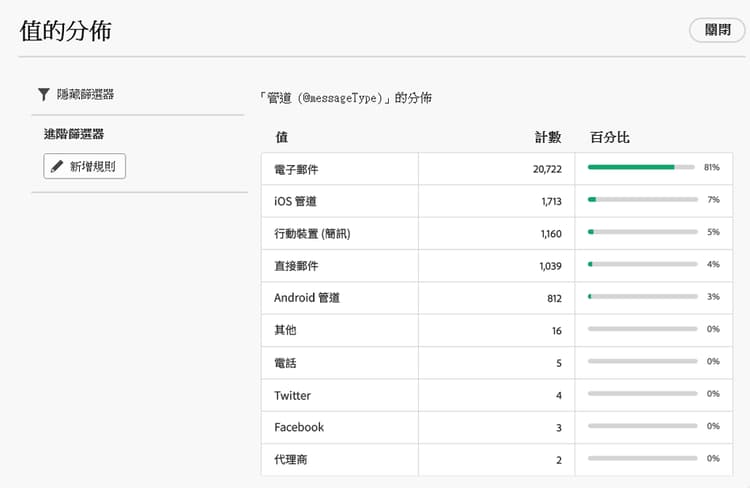This screenshot has width=750, height=488.
Task: Click the 新增規則 button
Action: [85, 167]
